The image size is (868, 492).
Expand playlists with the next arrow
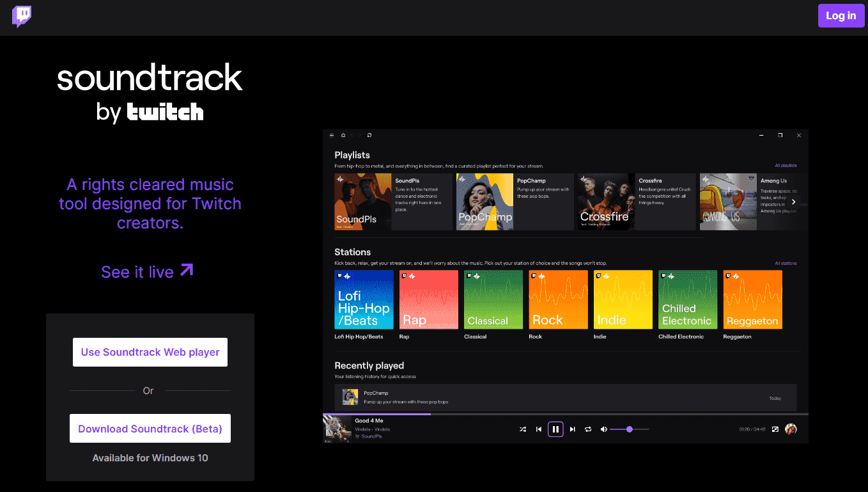click(793, 202)
